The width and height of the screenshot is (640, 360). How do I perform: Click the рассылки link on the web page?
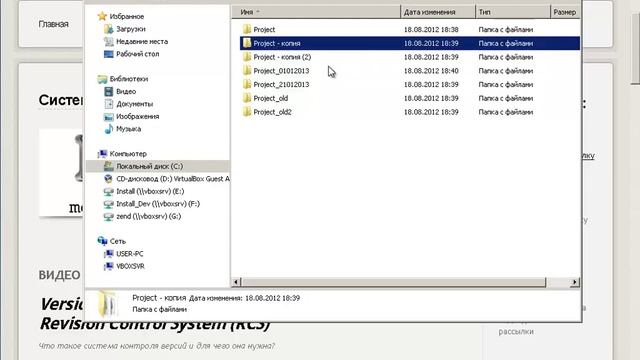coord(516,331)
